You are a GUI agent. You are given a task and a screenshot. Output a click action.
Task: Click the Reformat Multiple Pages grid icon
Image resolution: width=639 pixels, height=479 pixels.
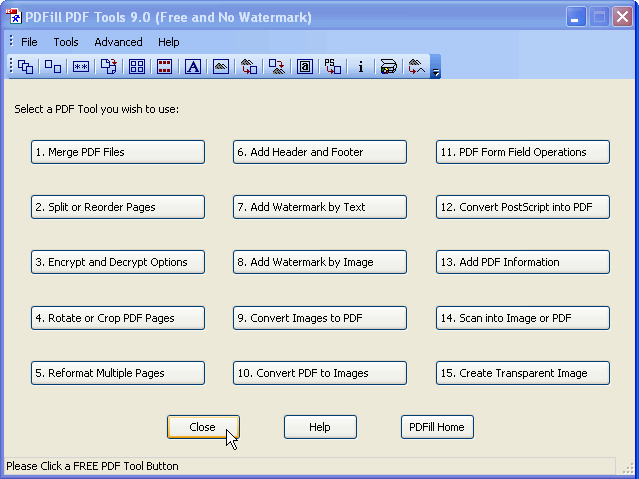pyautogui.click(x=137, y=66)
